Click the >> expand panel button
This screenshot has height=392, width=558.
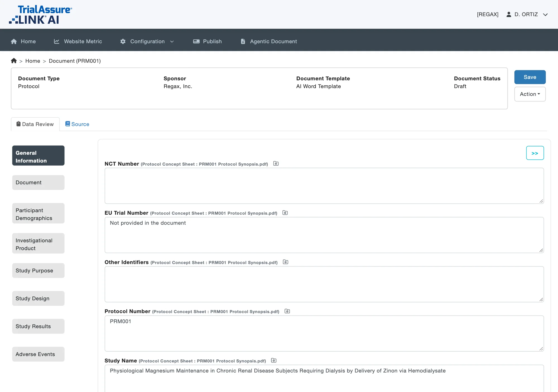tap(535, 153)
